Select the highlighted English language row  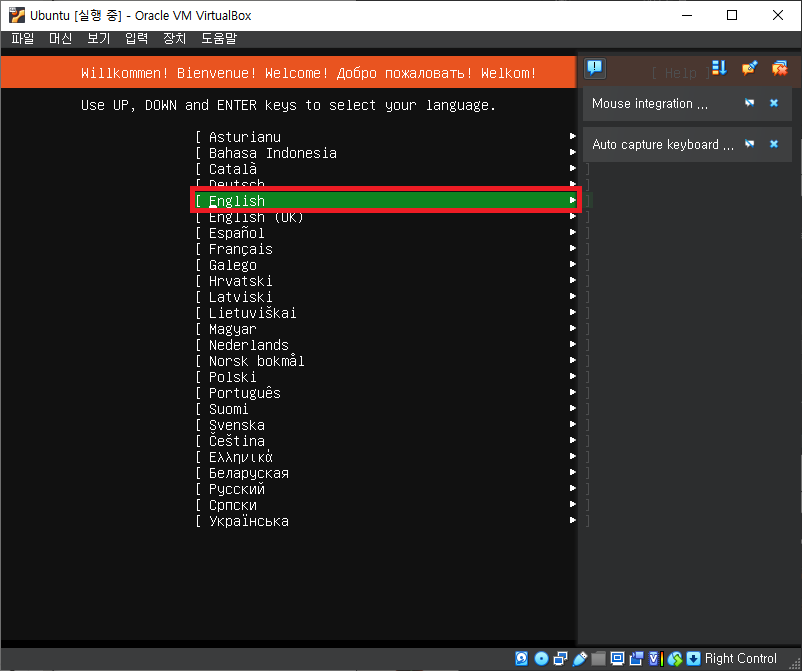coord(386,200)
